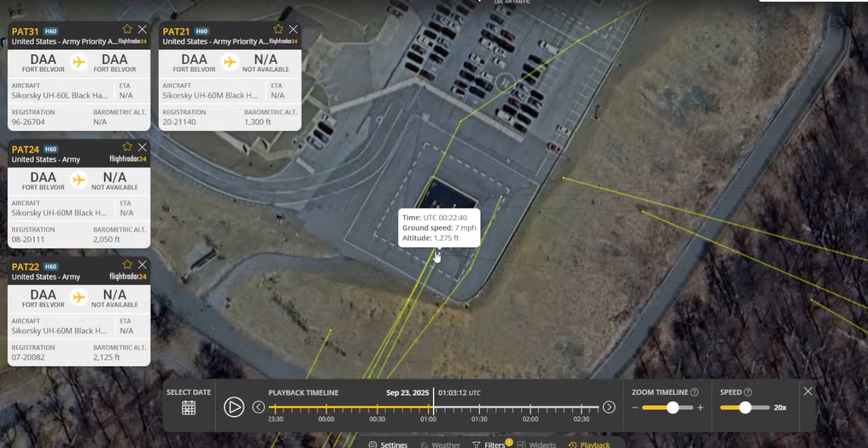This screenshot has width=868, height=448.
Task: Open the Widgets menu
Action: pos(536,445)
